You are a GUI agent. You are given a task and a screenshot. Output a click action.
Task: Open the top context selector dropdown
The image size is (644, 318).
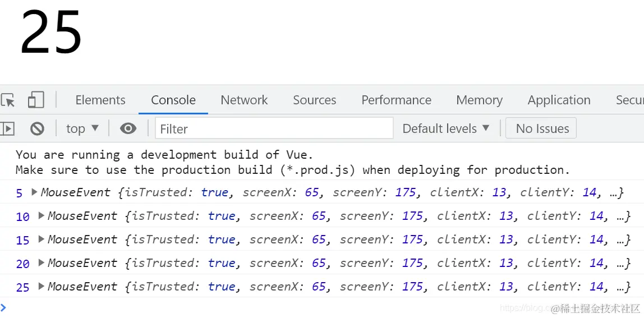tap(82, 128)
